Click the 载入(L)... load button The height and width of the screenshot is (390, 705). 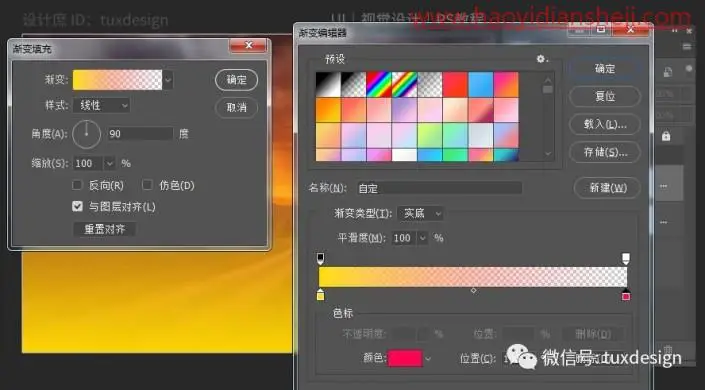click(605, 125)
